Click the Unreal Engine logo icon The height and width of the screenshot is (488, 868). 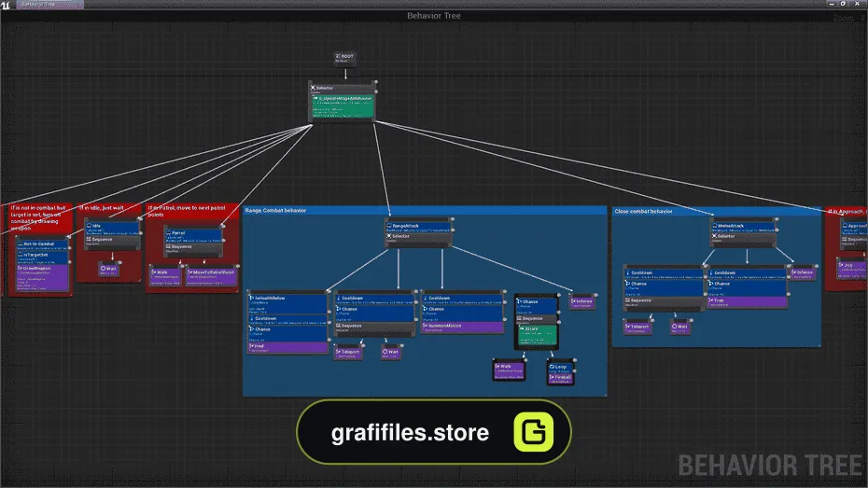6,5
